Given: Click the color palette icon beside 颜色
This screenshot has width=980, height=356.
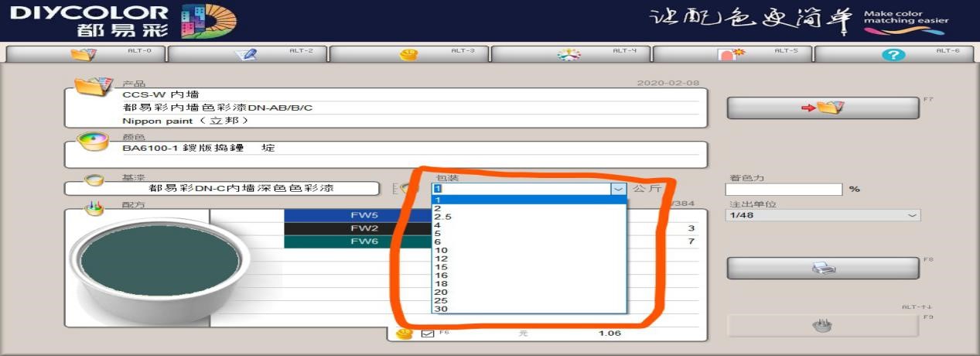Looking at the screenshot, I should (92, 140).
